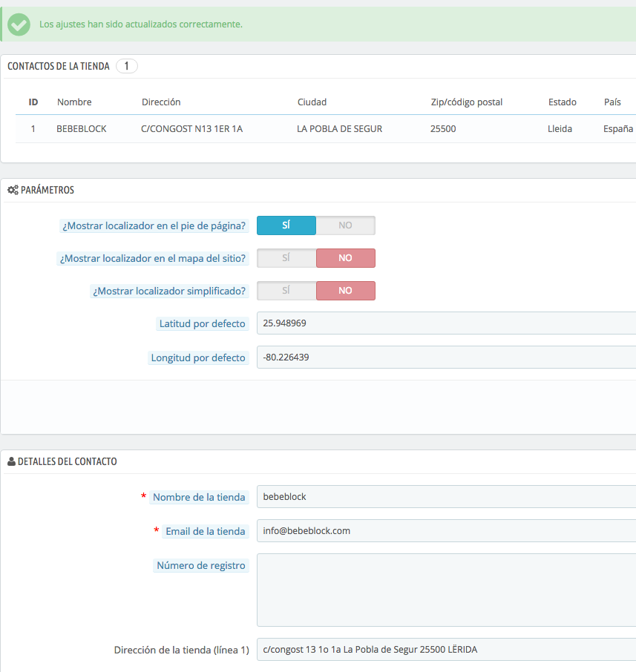
Task: Sort by Estado column header
Action: coord(563,102)
